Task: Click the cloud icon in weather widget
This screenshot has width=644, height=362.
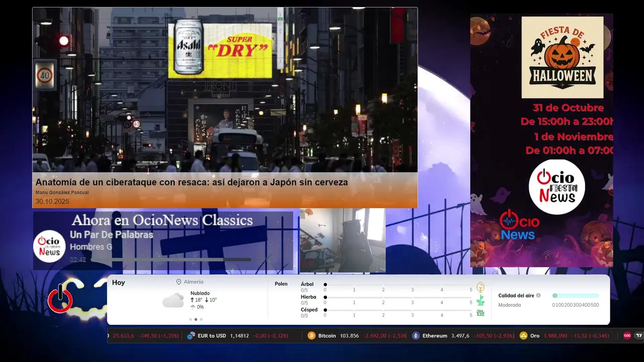Action: (173, 300)
